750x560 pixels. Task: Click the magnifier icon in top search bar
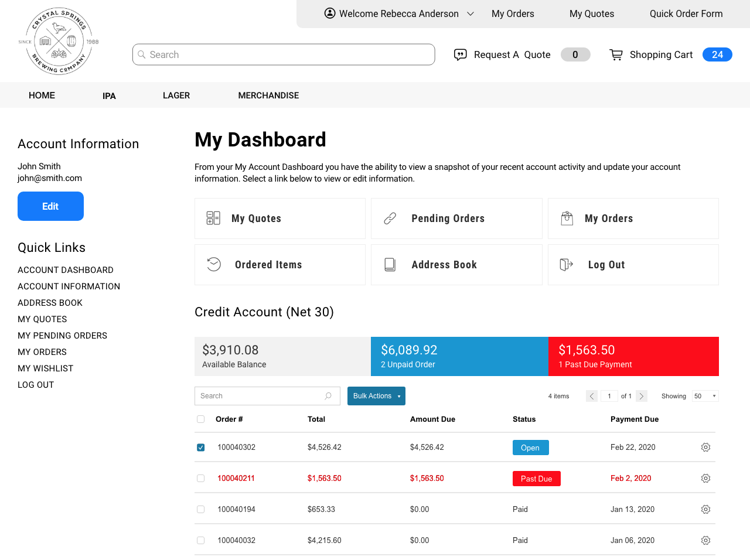coord(142,54)
